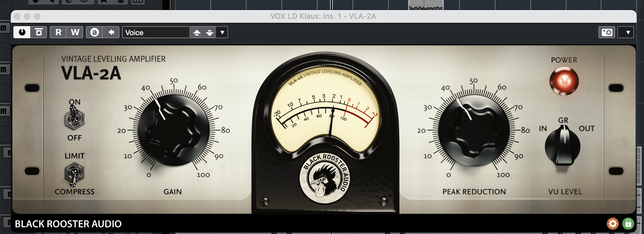Click the circled 'a' setting icon
Viewport: 644px width, 234px height.
(95, 33)
